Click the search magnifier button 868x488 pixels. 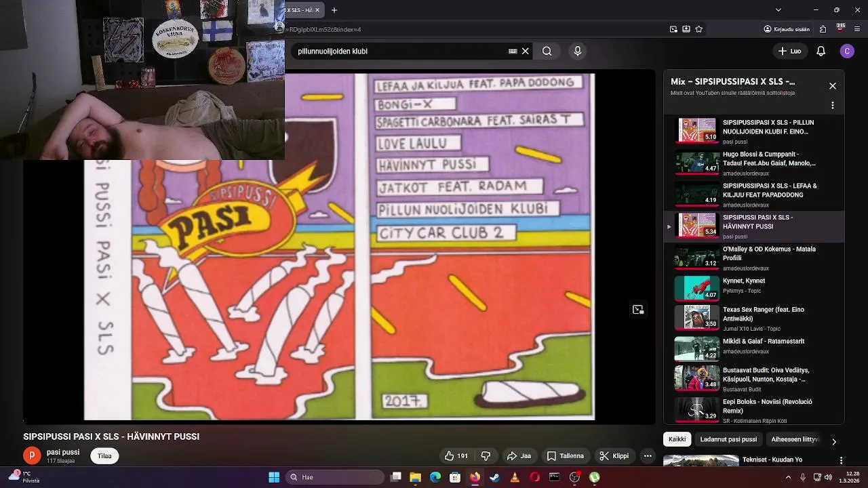click(547, 51)
